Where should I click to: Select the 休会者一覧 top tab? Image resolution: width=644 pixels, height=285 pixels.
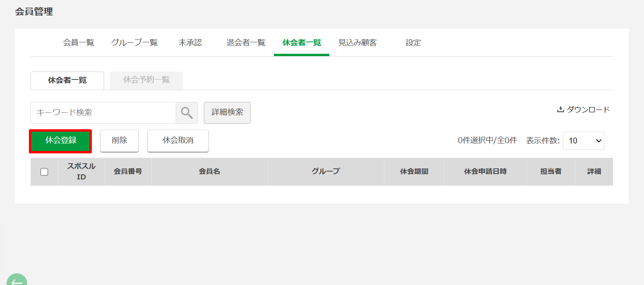[302, 43]
